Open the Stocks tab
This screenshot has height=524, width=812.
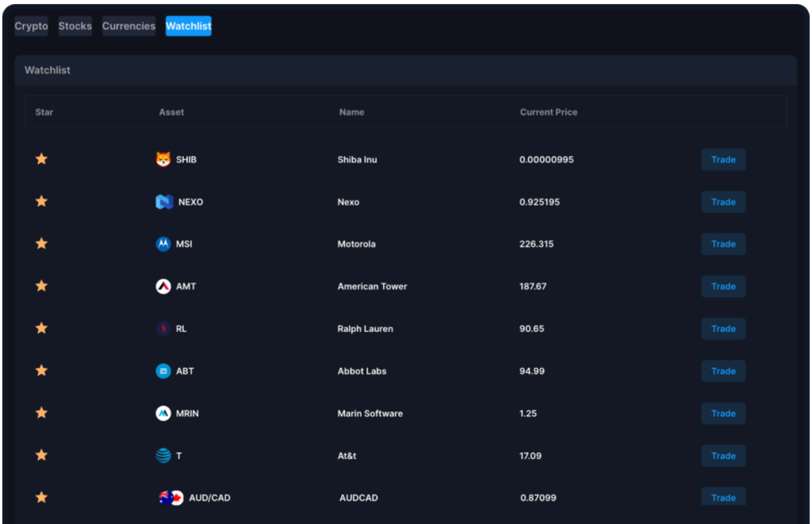pos(75,26)
